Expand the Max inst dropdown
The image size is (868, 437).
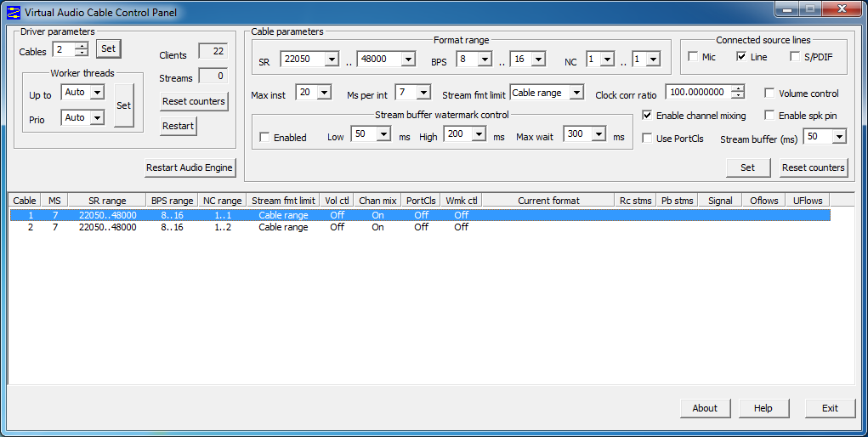pos(325,92)
